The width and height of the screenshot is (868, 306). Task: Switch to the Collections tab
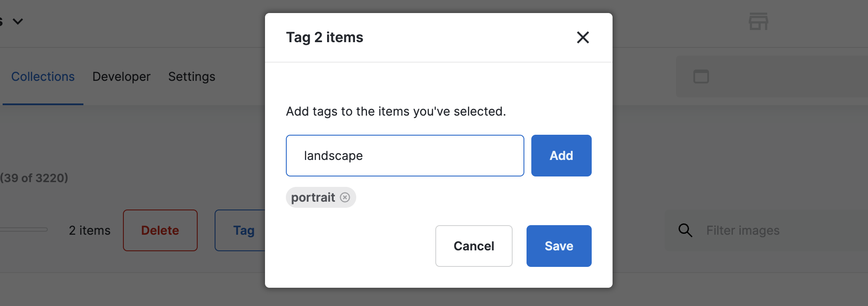click(43, 76)
